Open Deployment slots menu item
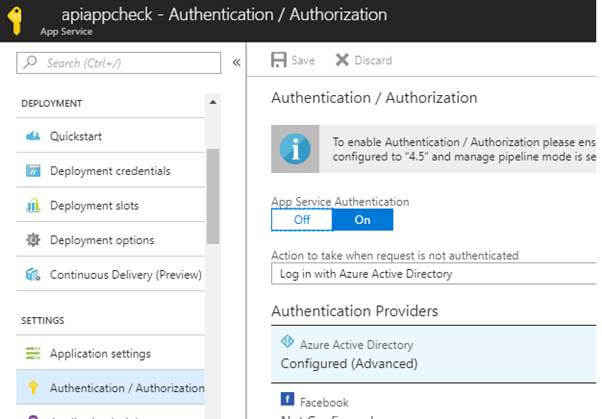The image size is (602, 419). pos(111,205)
